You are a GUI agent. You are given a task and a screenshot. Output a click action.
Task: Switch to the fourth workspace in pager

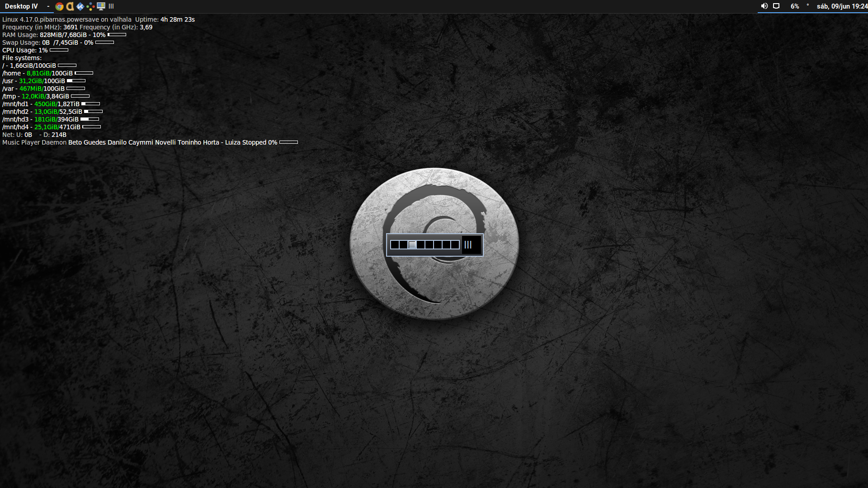point(420,244)
